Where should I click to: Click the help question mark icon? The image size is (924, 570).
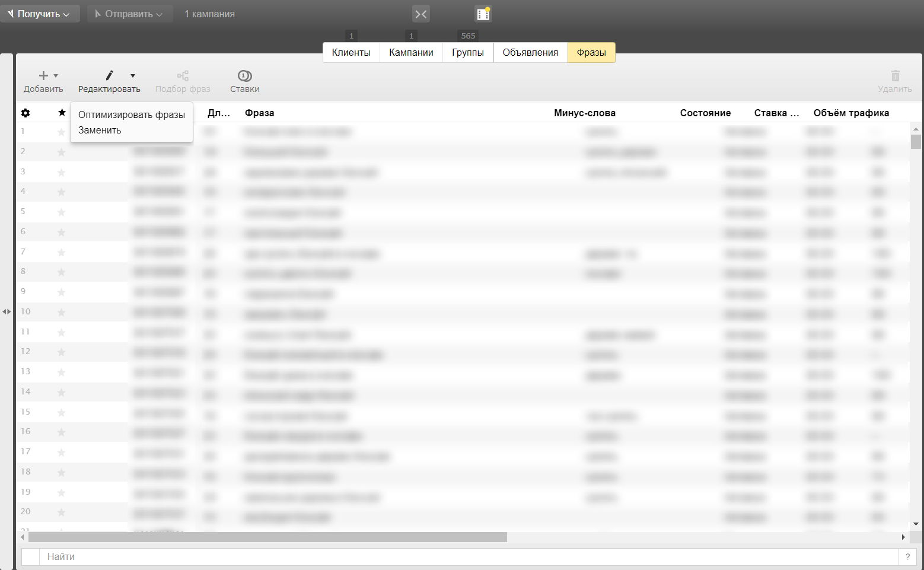tap(907, 556)
